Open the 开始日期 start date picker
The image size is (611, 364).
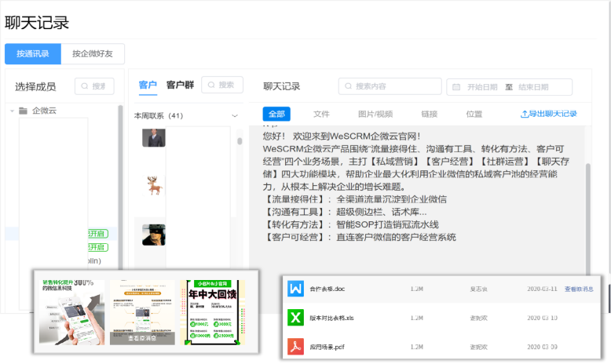coord(482,87)
